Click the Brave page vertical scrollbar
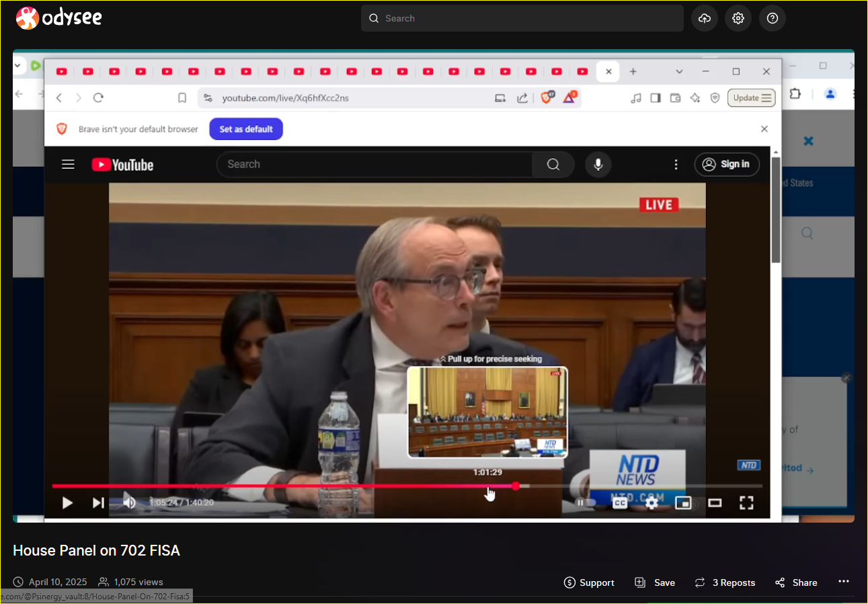Viewport: 868px width, 604px height. [776, 210]
